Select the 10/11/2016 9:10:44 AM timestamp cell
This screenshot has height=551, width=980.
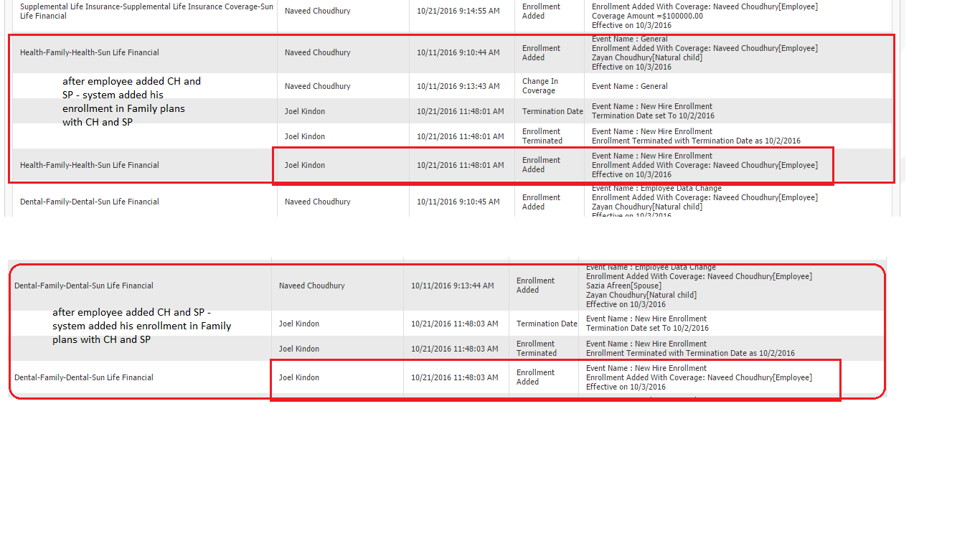tap(458, 52)
